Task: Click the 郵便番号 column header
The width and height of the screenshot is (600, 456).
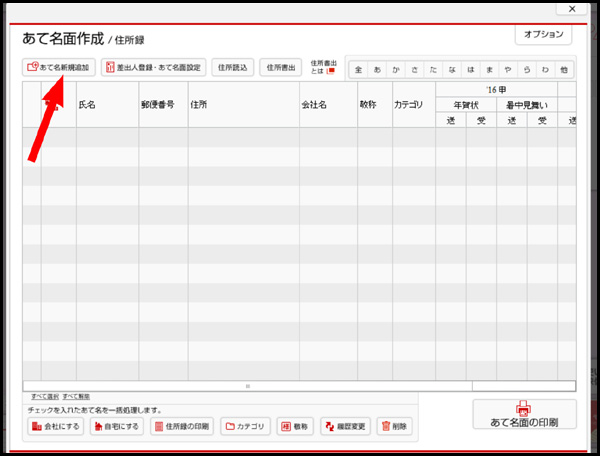Action: click(x=163, y=104)
